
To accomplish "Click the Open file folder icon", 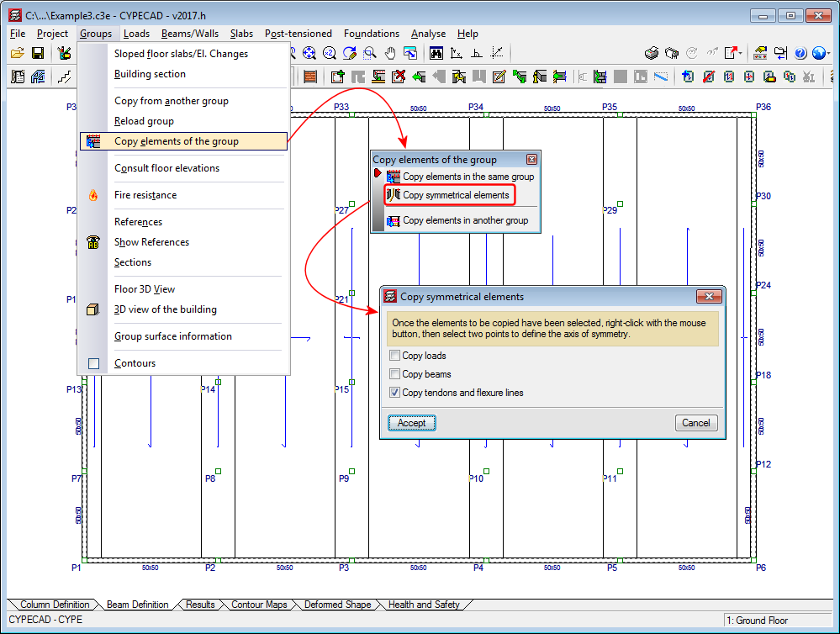I will tap(17, 53).
